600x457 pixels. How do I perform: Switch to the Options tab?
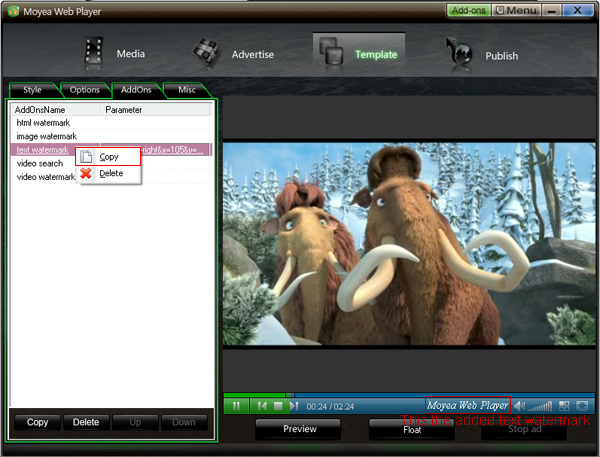pyautogui.click(x=85, y=90)
